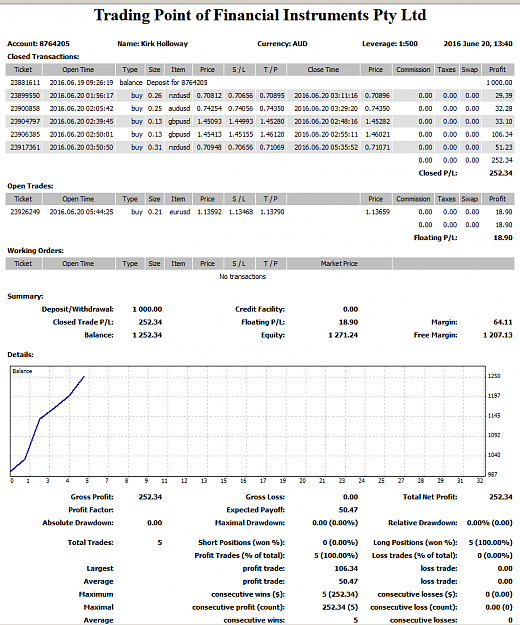Select the 33.10 profit cell

504,122
